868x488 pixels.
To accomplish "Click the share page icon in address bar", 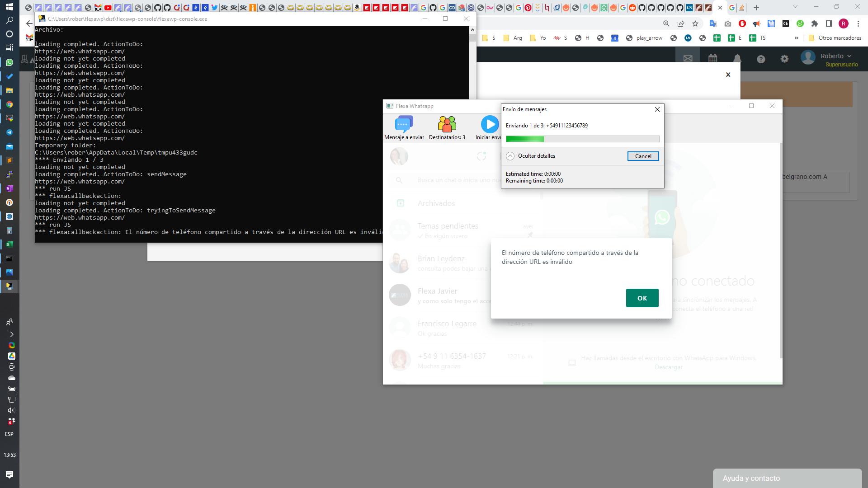I will 680,23.
